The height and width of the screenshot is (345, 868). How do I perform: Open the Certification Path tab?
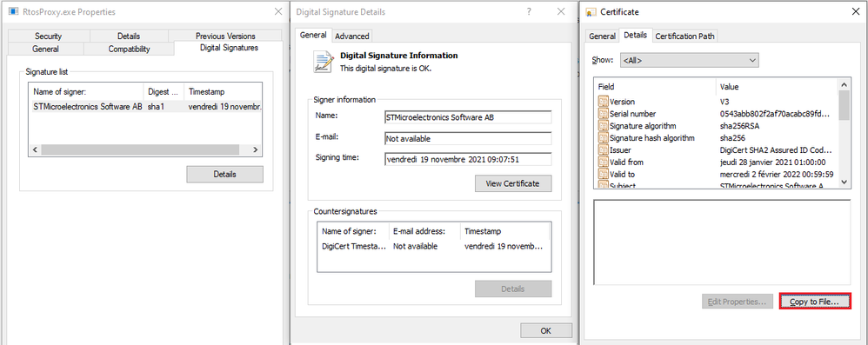click(x=684, y=36)
